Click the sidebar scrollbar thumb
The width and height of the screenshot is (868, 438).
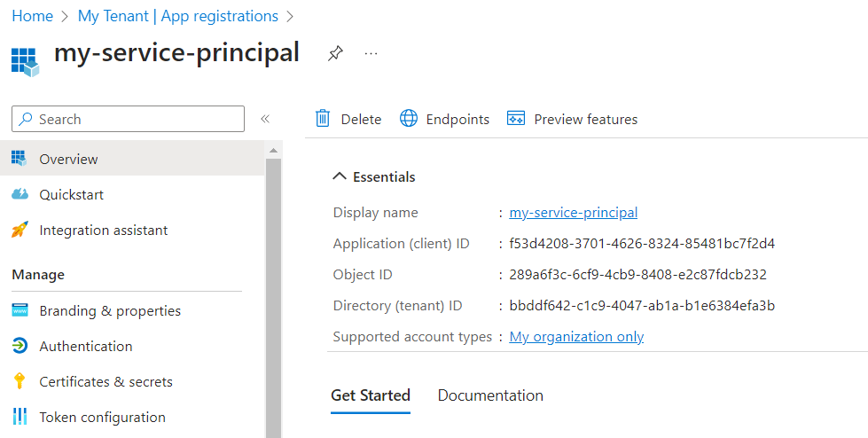pos(273,298)
